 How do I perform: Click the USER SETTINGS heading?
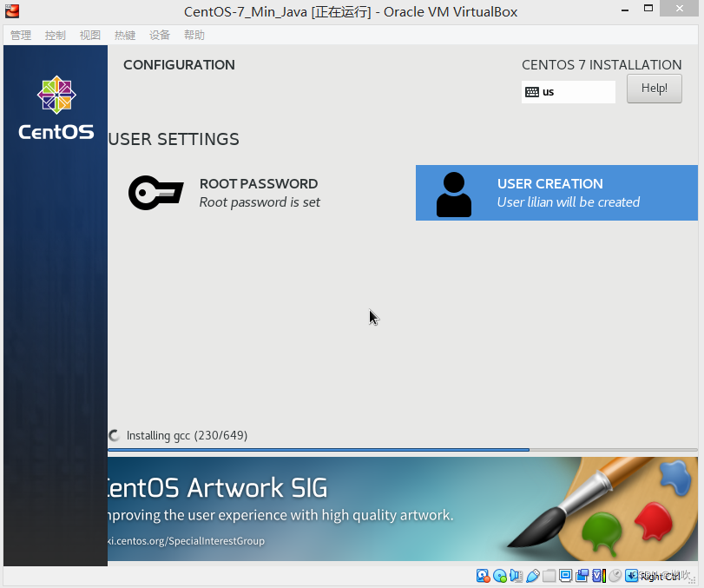point(174,139)
